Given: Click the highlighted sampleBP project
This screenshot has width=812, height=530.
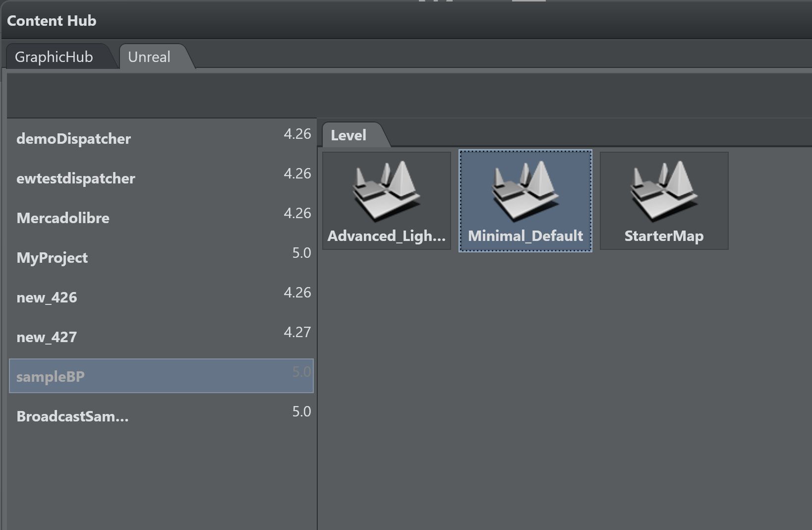Looking at the screenshot, I should point(51,377).
